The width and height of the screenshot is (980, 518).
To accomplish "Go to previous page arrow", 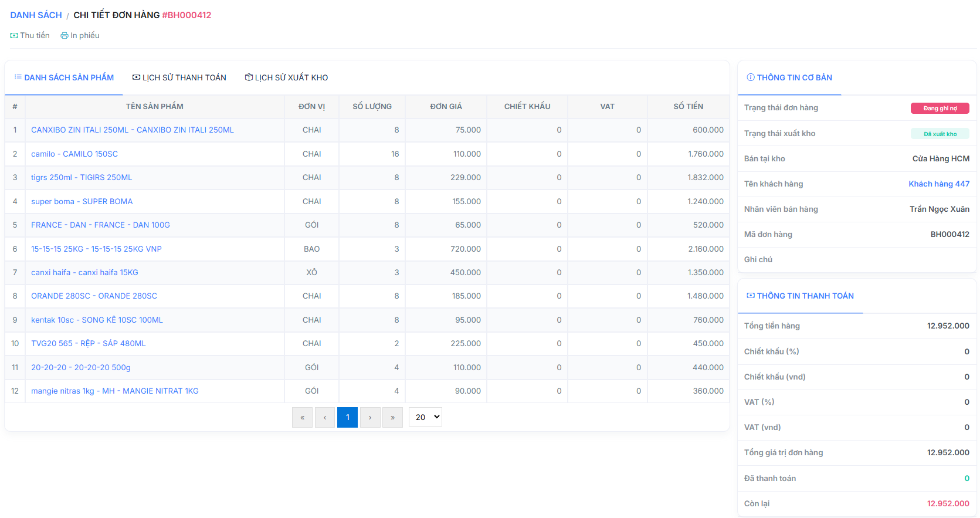I will pyautogui.click(x=325, y=418).
